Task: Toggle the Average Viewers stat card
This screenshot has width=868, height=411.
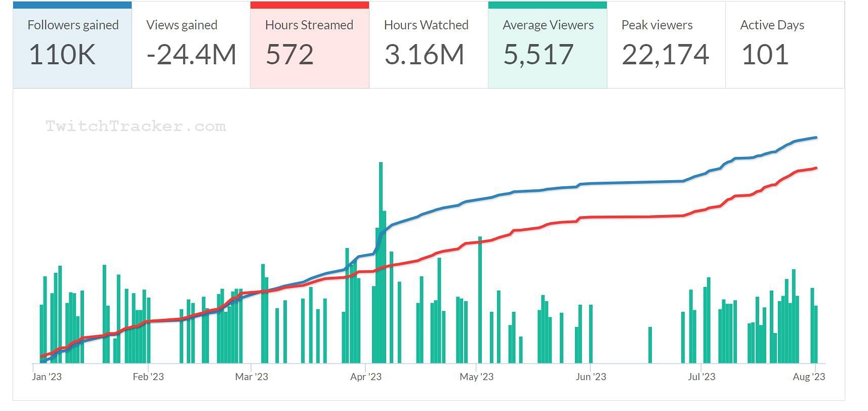Action: [547, 45]
